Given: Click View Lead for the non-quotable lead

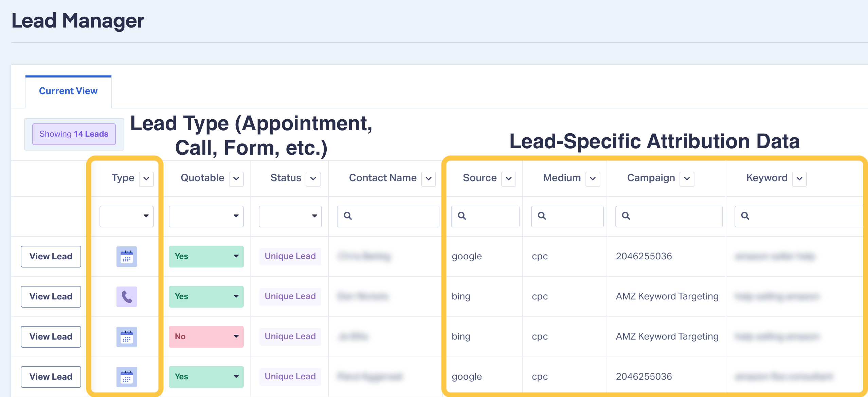Looking at the screenshot, I should click(51, 337).
